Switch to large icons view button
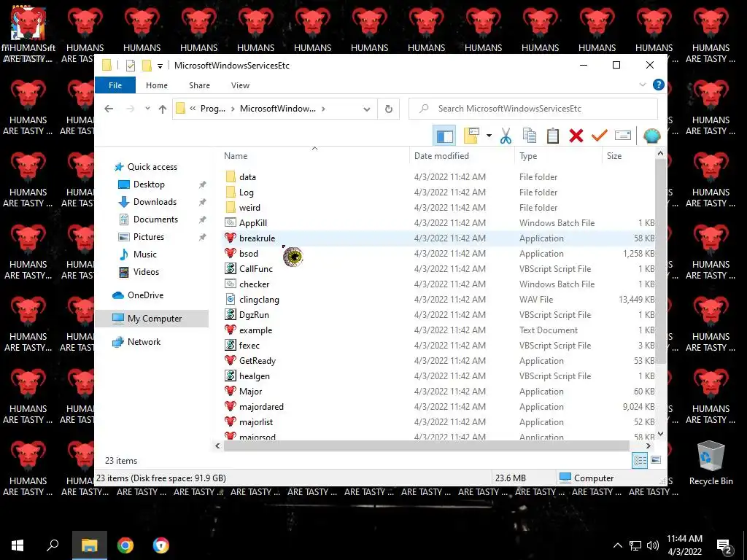This screenshot has width=747, height=560. tap(656, 460)
